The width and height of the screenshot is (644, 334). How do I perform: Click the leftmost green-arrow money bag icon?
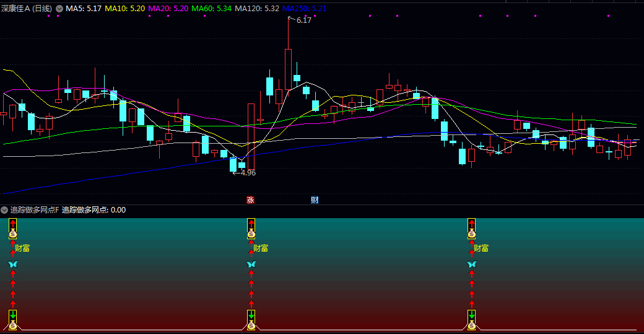click(13, 320)
